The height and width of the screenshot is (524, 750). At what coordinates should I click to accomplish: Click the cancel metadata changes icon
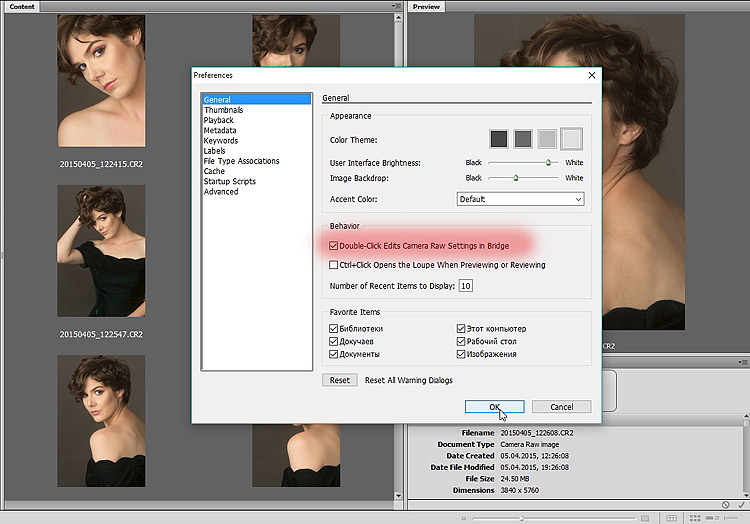coord(725,503)
